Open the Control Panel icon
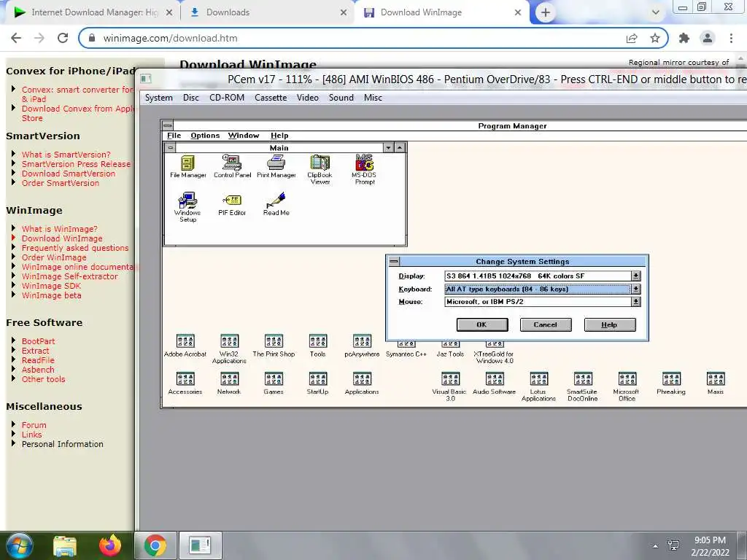 [232, 167]
